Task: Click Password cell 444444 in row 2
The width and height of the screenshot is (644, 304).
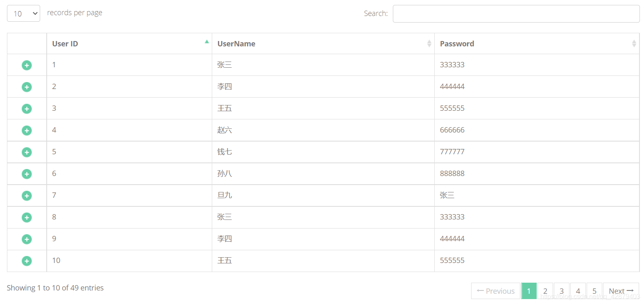Action: (x=537, y=87)
